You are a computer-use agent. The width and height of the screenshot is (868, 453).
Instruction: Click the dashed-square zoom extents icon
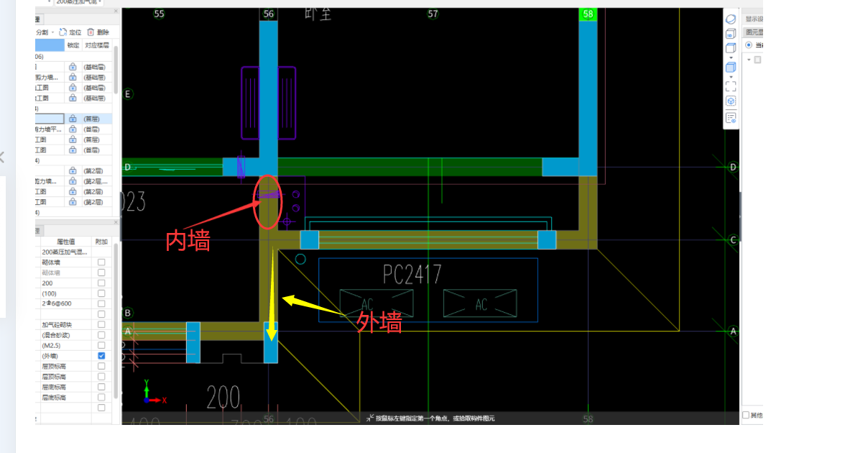[731, 86]
